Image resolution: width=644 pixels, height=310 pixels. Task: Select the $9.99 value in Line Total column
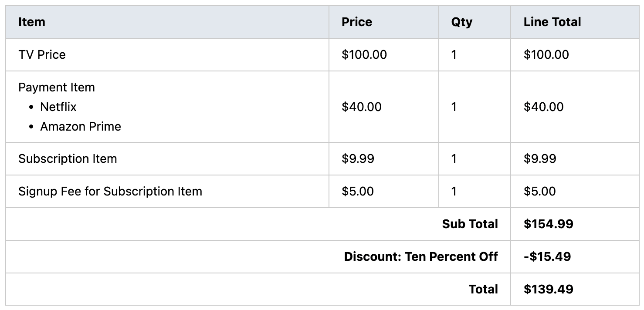click(x=540, y=159)
